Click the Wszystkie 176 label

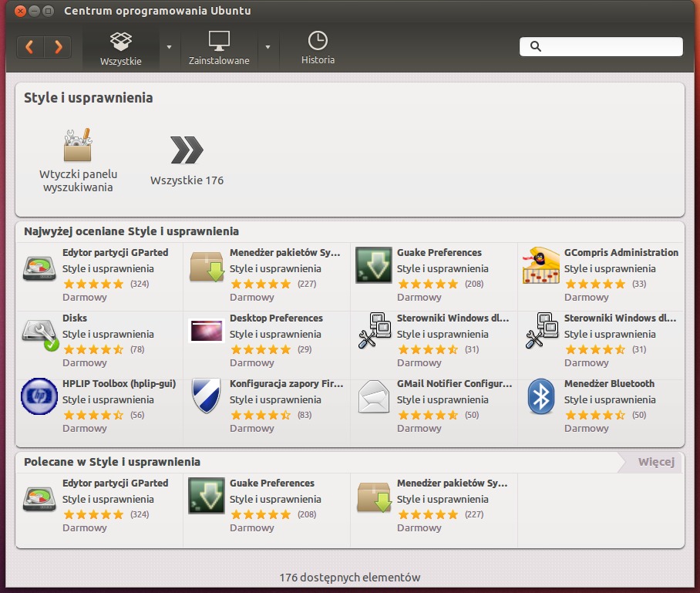(x=187, y=180)
